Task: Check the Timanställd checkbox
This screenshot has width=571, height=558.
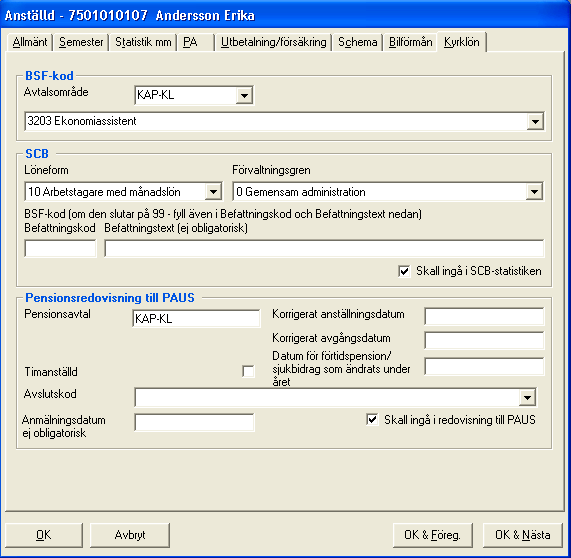Action: (x=248, y=372)
